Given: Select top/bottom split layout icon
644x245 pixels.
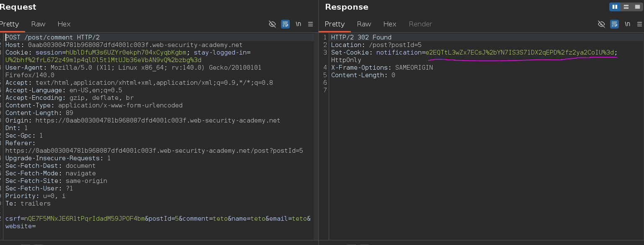Looking at the screenshot, I should pyautogui.click(x=626, y=7).
